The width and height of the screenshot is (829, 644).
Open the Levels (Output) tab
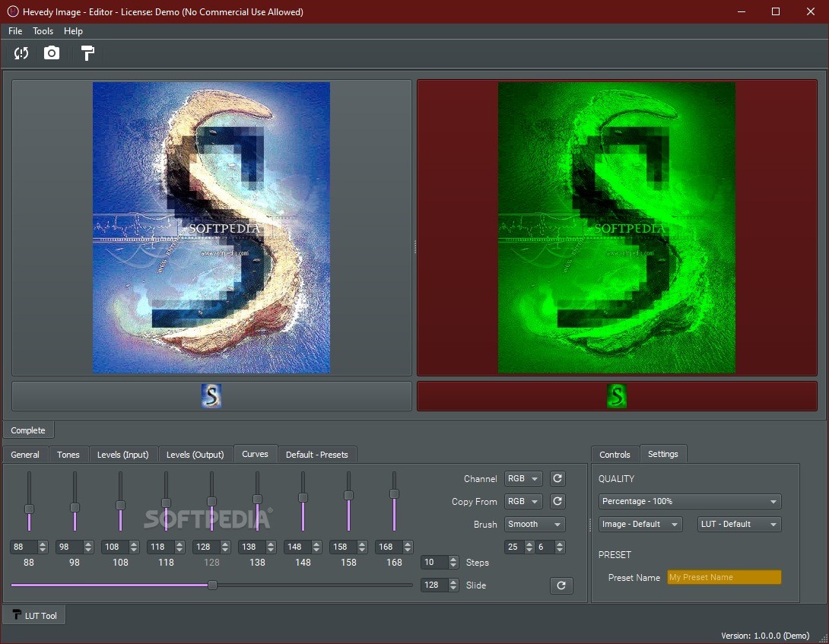coord(195,455)
